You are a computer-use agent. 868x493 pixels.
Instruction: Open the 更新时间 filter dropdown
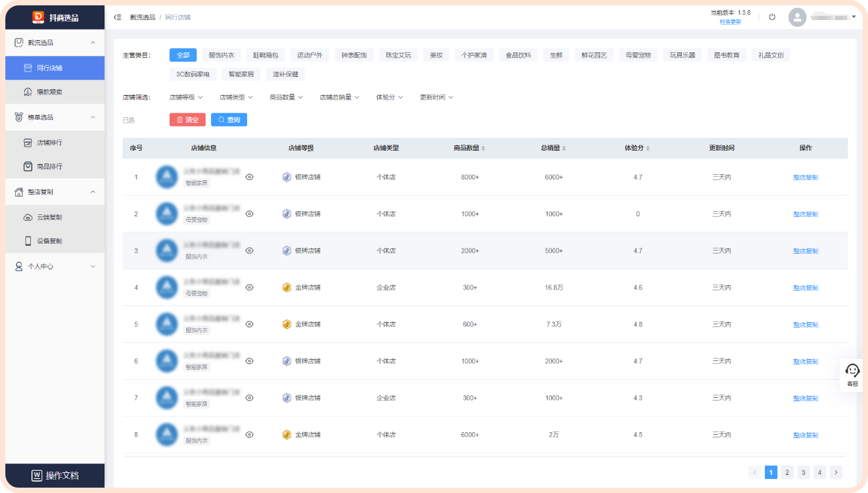tap(436, 97)
